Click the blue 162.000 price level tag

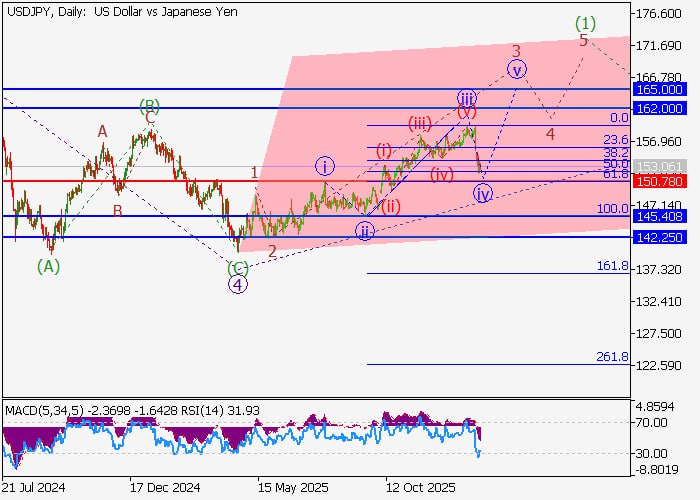(659, 108)
